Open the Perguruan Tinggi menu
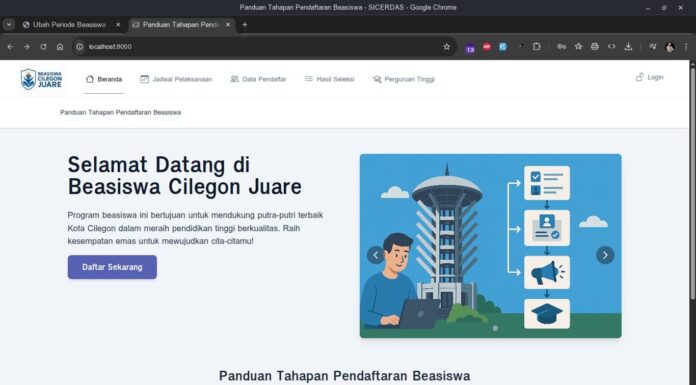 coord(403,79)
